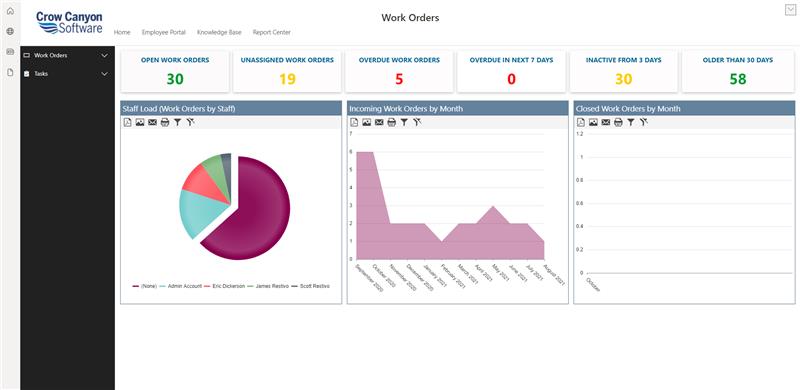Screen dimensions: 800x390
Task: Open the Knowledge Base menu item
Action: coord(219,32)
